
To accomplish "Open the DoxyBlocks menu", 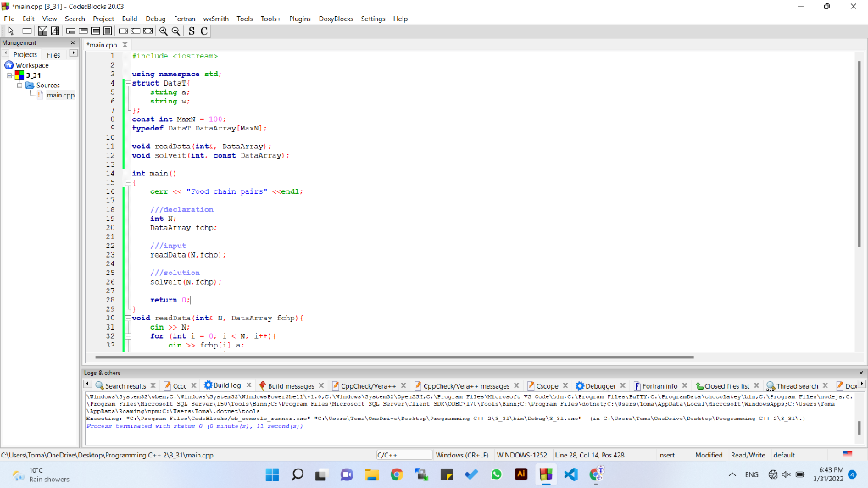I will click(x=336, y=19).
